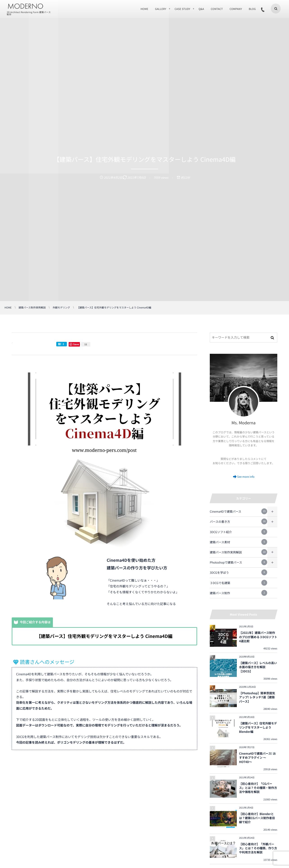Expand the Photoshopで建築パース category
The height and width of the screenshot is (868, 289).
272,562
